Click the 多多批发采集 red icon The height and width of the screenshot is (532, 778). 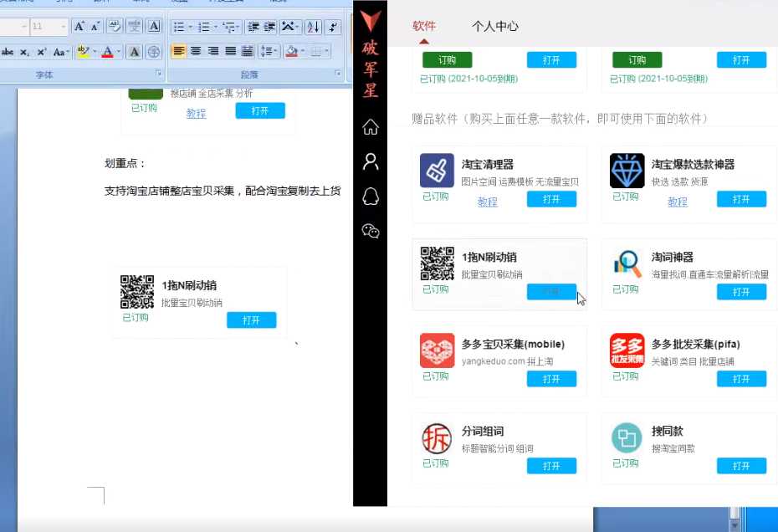(627, 350)
